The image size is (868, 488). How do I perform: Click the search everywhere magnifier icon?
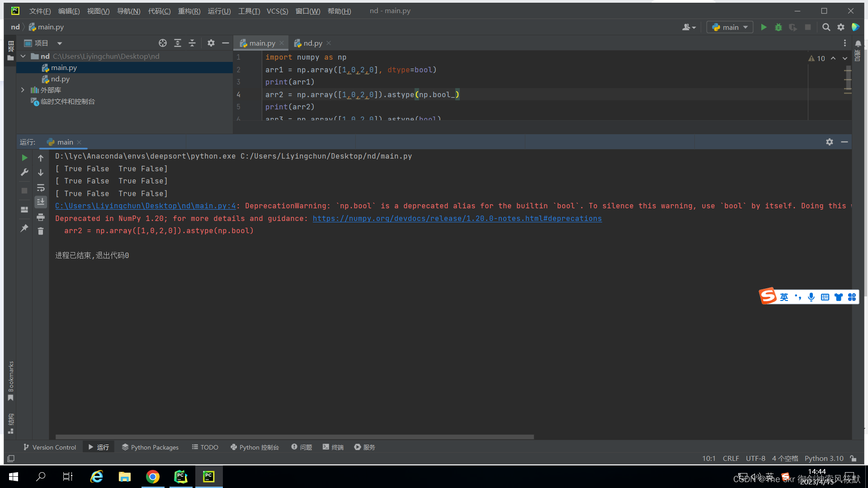826,27
